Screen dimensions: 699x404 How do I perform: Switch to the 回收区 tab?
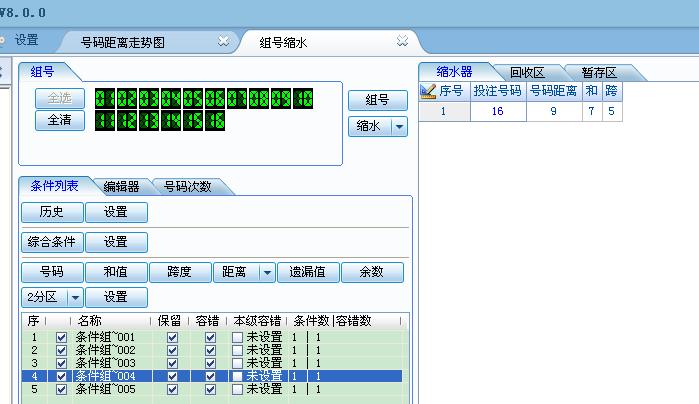(527, 72)
